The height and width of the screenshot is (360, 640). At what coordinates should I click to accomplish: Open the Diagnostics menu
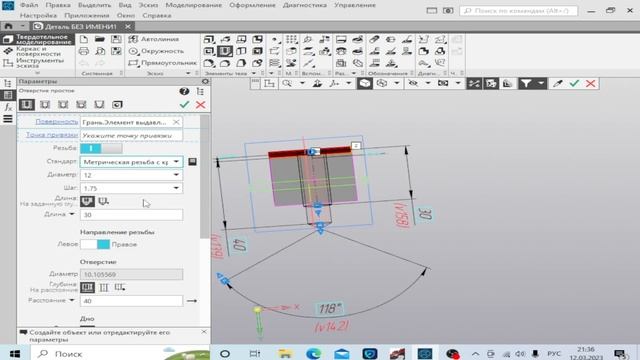[304, 5]
